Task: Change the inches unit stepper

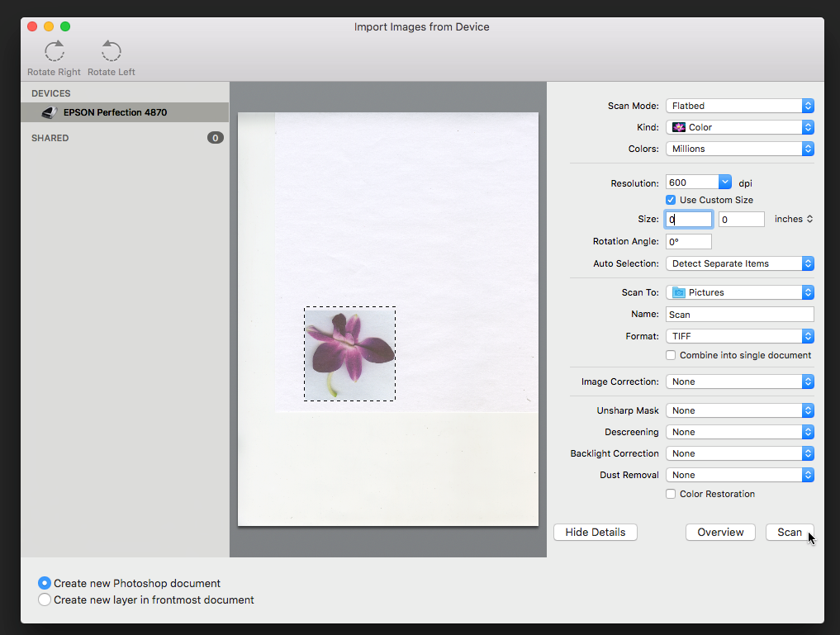Action: pyautogui.click(x=794, y=219)
